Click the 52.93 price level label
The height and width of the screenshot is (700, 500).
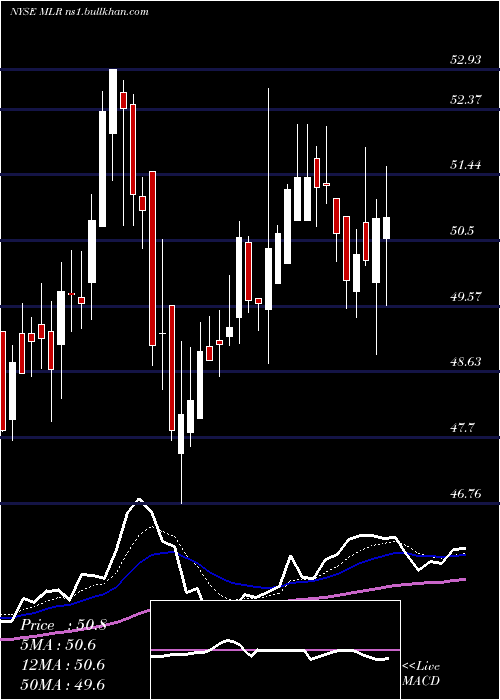click(x=466, y=59)
